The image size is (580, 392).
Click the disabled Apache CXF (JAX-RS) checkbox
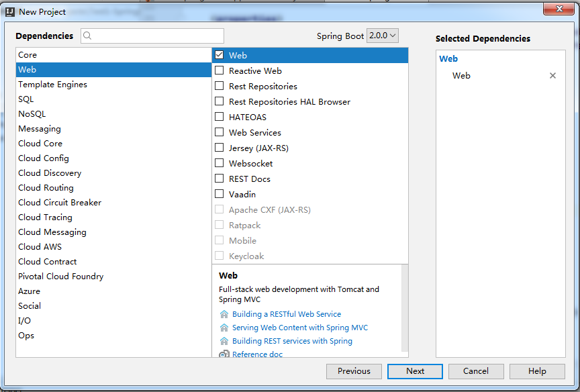coord(220,209)
